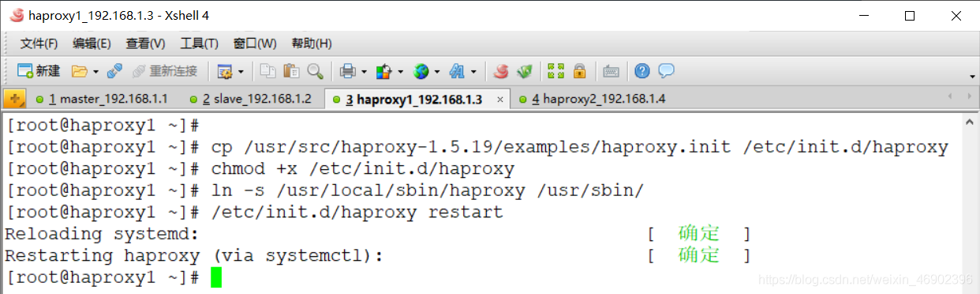The height and width of the screenshot is (294, 980).
Task: Open the 查看(V) menu
Action: click(x=146, y=43)
